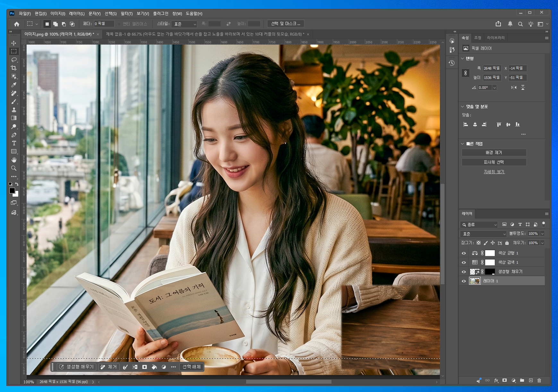Select the Horizontal Type tool
Screen dimensions: 558x392
click(14, 143)
